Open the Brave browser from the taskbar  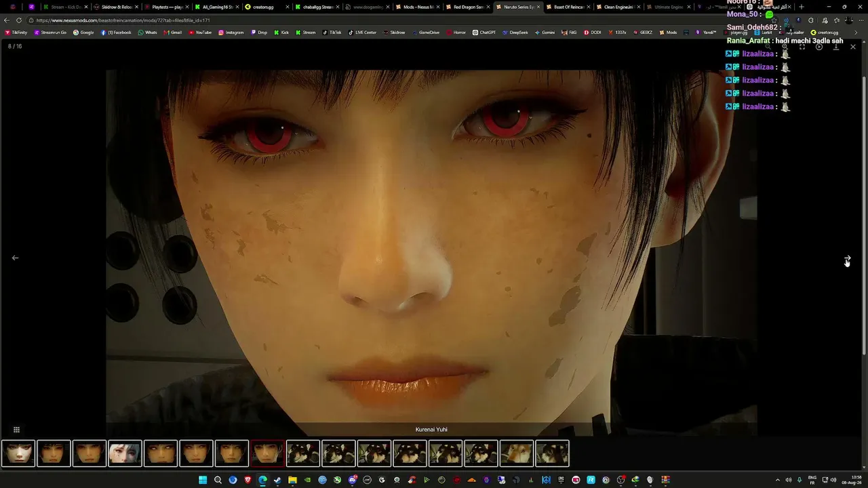coord(248,480)
